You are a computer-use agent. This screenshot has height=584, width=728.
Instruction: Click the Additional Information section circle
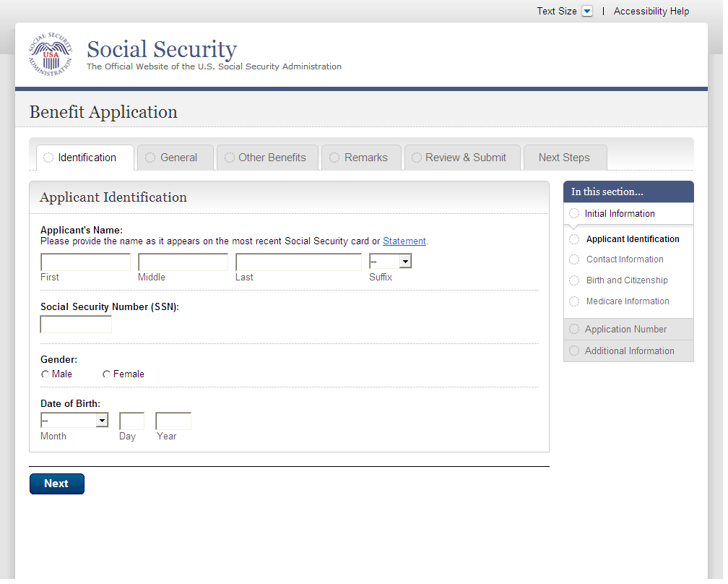tap(574, 351)
